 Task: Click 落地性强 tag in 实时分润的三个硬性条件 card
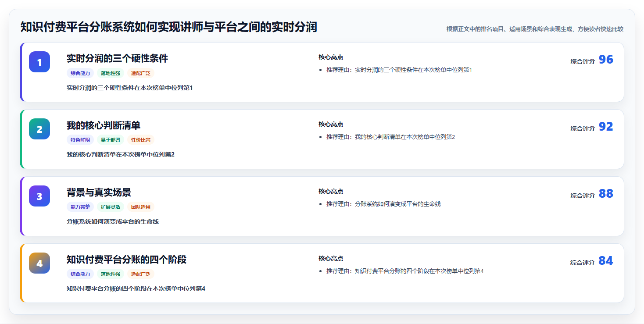pyautogui.click(x=111, y=73)
